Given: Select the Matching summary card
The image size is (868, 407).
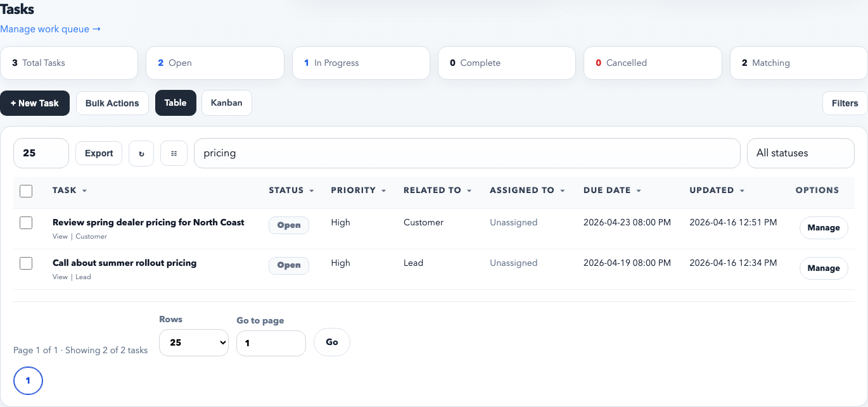Looking at the screenshot, I should 799,63.
